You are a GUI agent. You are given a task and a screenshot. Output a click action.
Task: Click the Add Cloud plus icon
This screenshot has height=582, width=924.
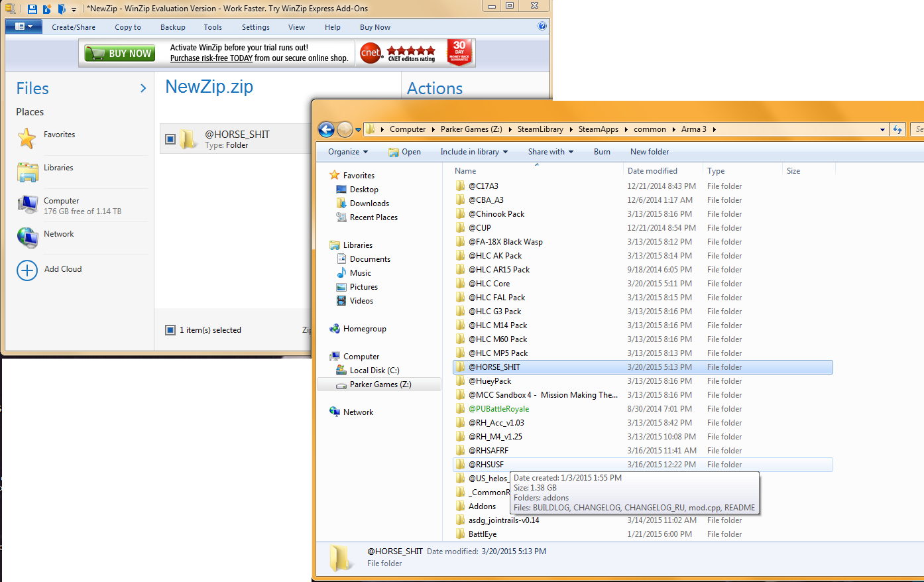[27, 270]
